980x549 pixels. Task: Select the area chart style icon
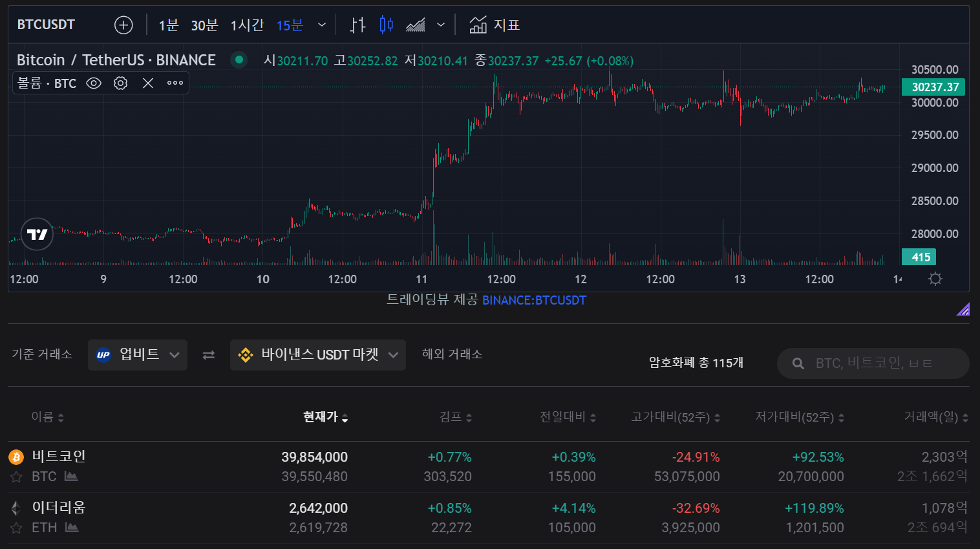point(416,25)
